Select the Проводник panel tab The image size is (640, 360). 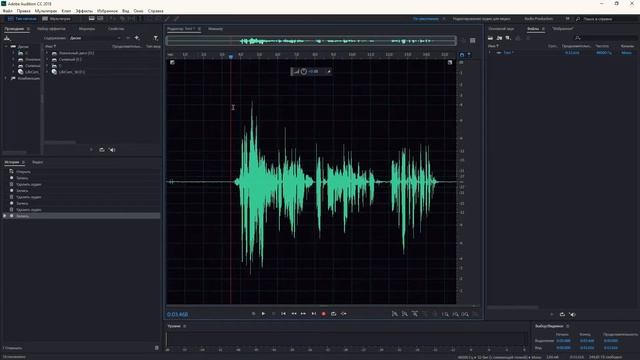(x=14, y=29)
